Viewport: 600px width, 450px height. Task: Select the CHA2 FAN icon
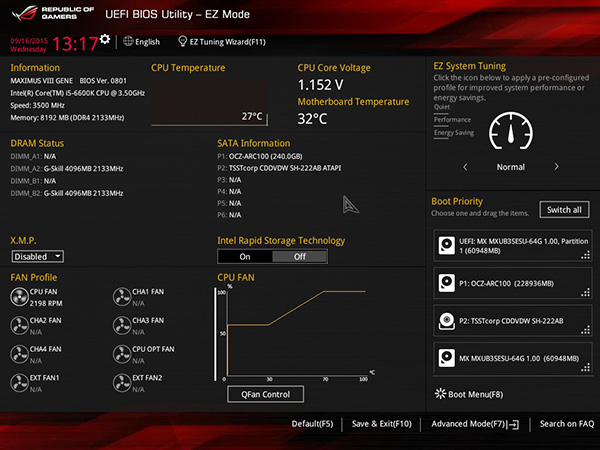[x=19, y=326]
